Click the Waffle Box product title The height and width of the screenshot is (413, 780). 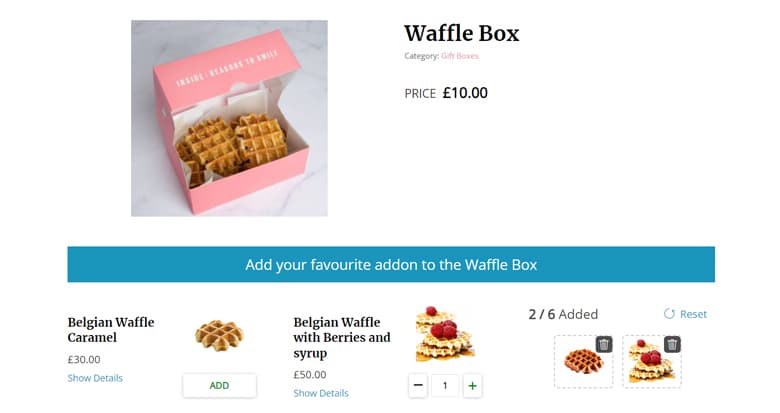[462, 33]
